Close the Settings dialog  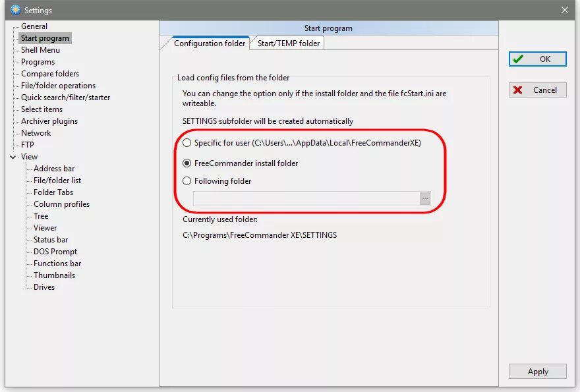point(564,10)
